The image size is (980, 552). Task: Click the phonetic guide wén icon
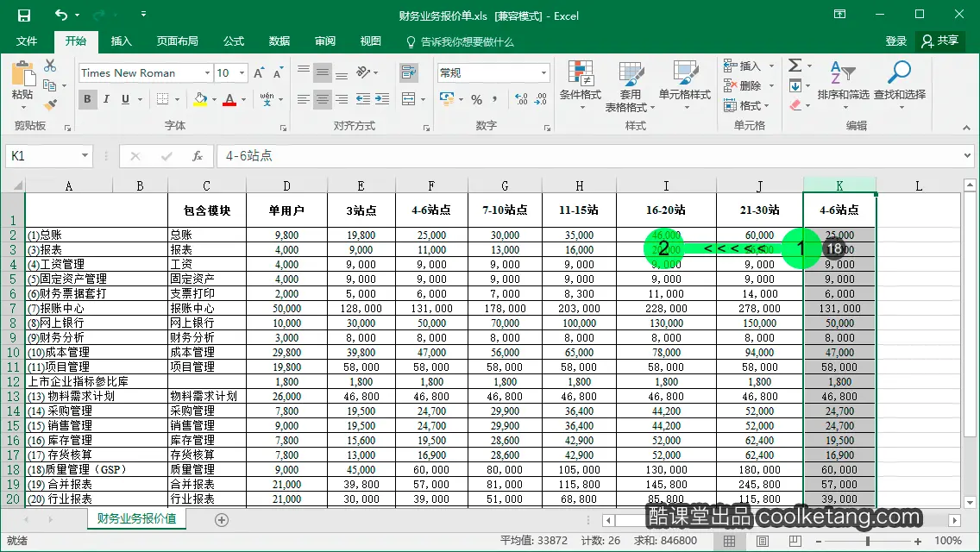(x=267, y=99)
